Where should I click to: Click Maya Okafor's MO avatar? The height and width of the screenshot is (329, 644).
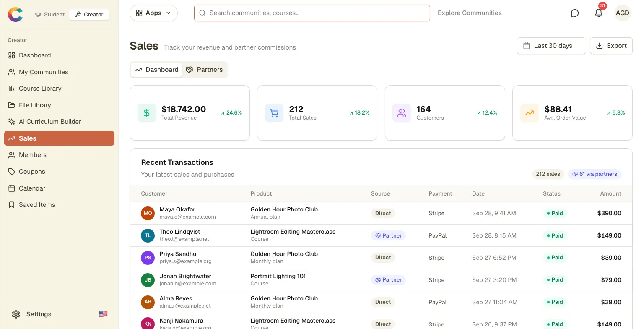click(148, 213)
